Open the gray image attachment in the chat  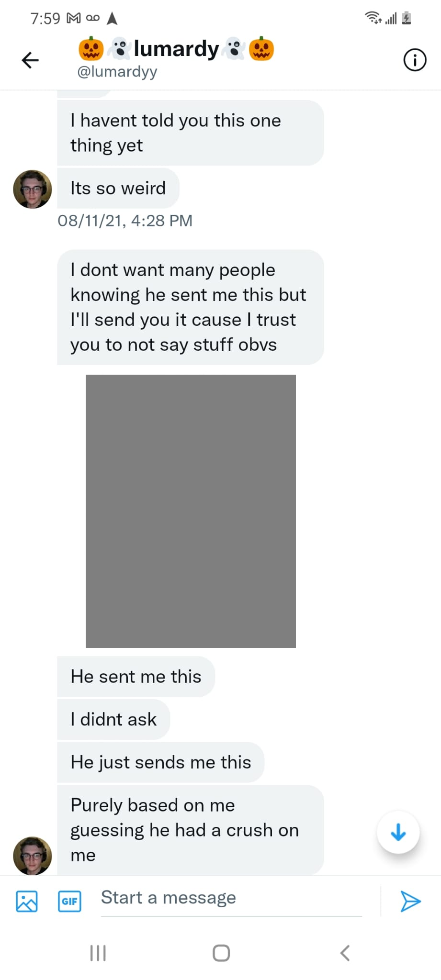191,511
